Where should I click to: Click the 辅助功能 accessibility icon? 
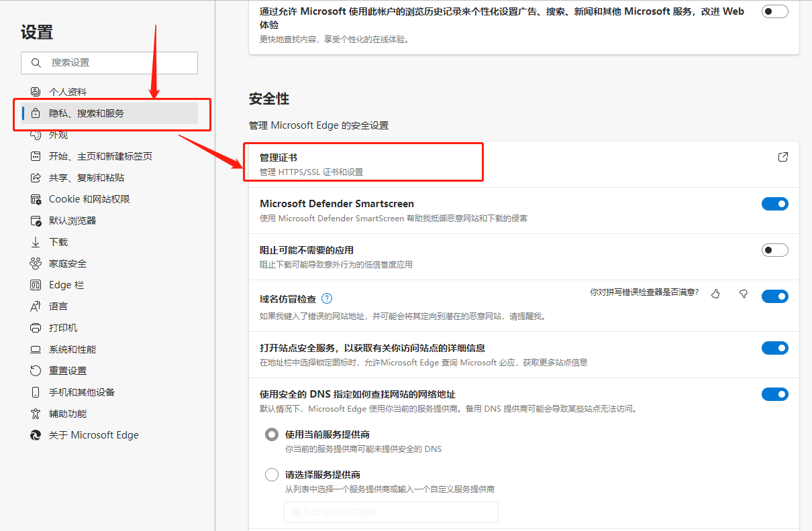pyautogui.click(x=36, y=414)
